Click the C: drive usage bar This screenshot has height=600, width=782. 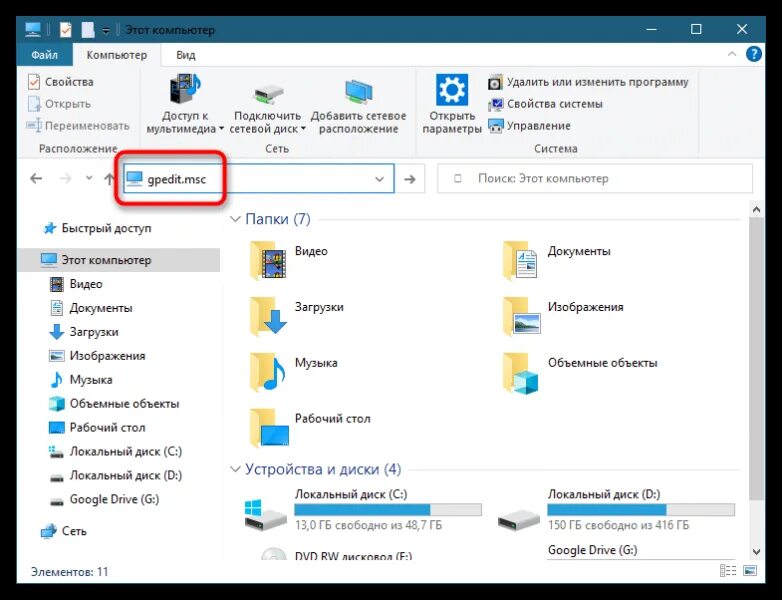coord(388,510)
